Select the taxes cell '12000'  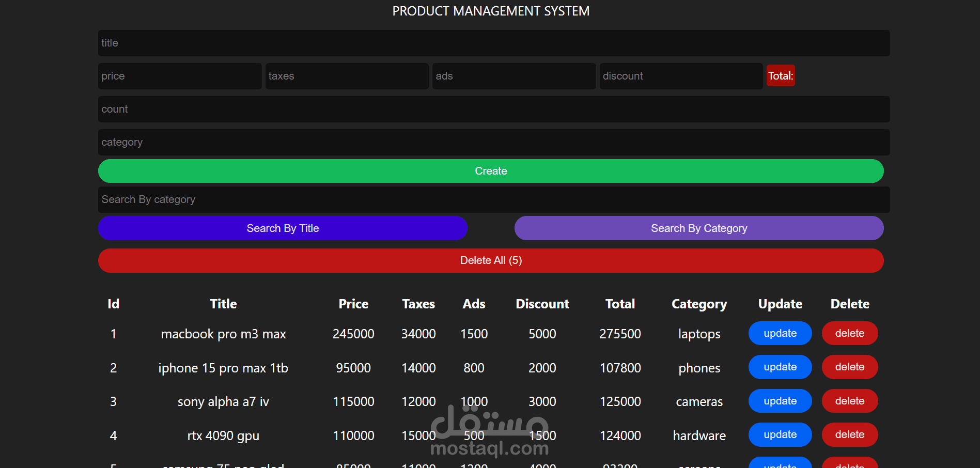[418, 401]
